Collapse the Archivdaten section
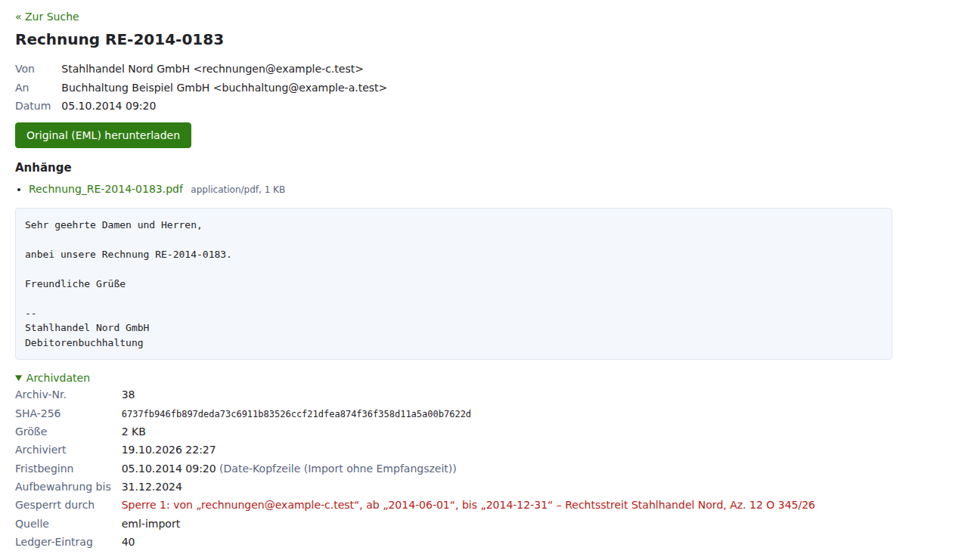This screenshot has width=968, height=560. coord(53,378)
